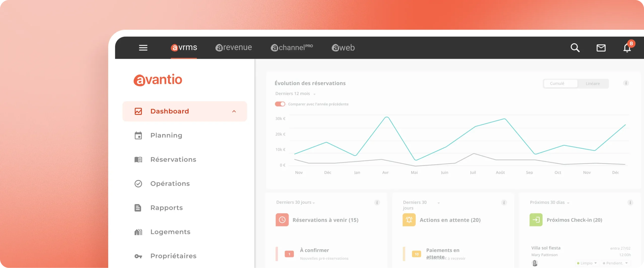The width and height of the screenshot is (644, 268).
Task: Click the Propriétaires key icon
Action: click(138, 256)
